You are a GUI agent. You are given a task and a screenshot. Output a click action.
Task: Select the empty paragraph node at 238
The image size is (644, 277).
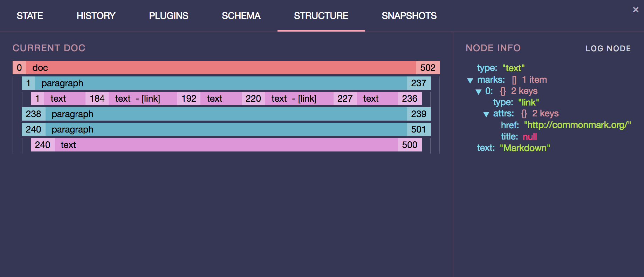226,114
